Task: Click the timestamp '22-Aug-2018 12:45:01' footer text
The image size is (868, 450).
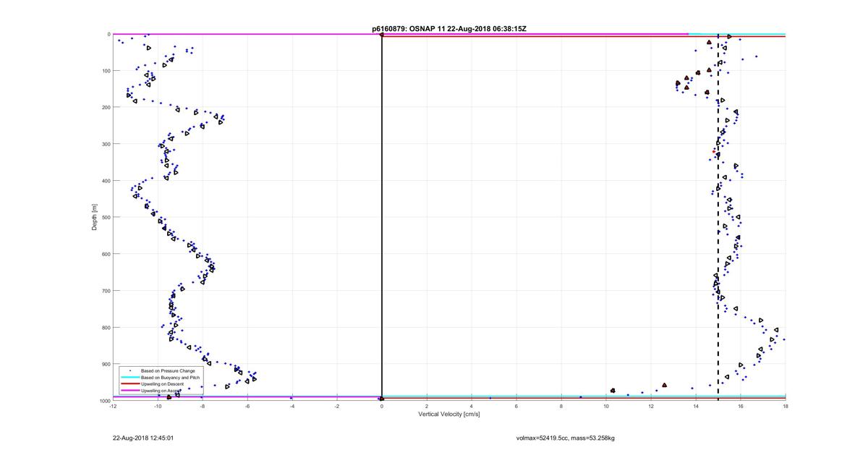Action: (x=143, y=438)
